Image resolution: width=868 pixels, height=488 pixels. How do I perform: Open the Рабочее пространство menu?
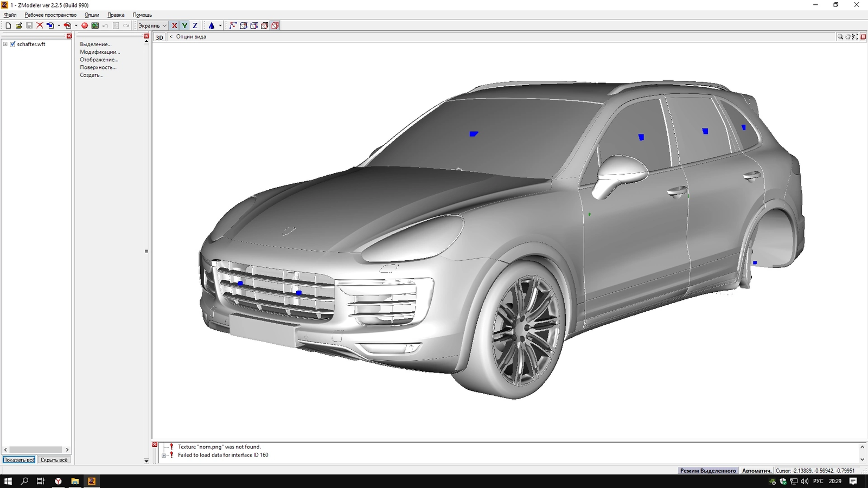tap(50, 15)
